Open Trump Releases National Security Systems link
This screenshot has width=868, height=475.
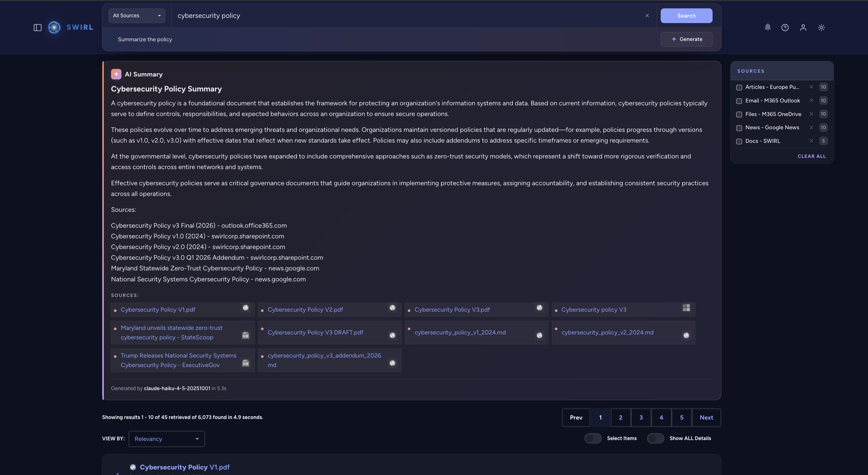tap(178, 360)
